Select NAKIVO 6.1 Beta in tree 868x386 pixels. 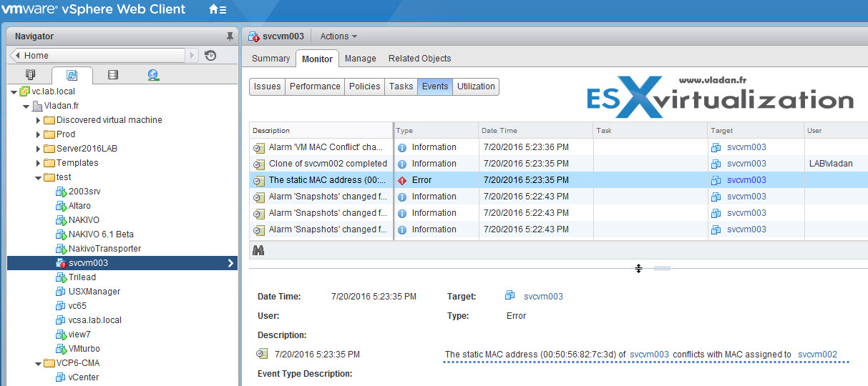(100, 234)
